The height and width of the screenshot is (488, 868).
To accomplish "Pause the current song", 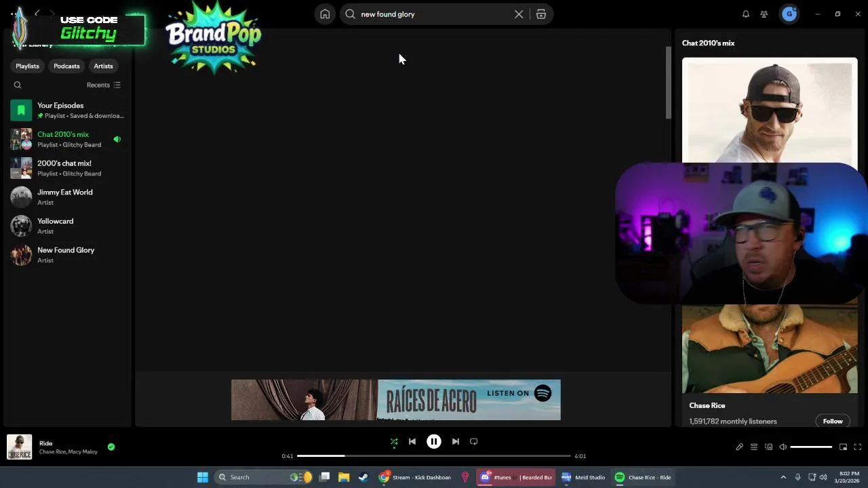I will pyautogui.click(x=434, y=442).
